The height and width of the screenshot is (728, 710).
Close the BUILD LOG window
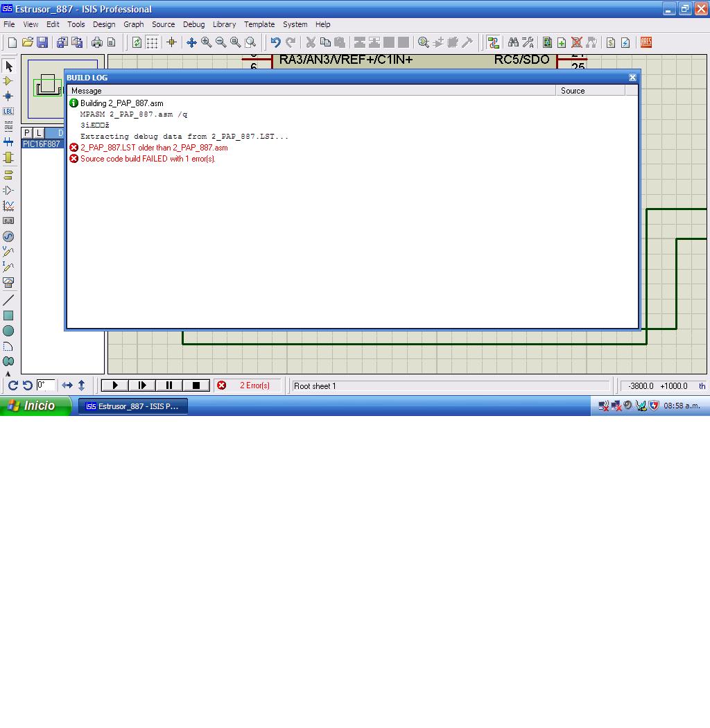pyautogui.click(x=632, y=78)
